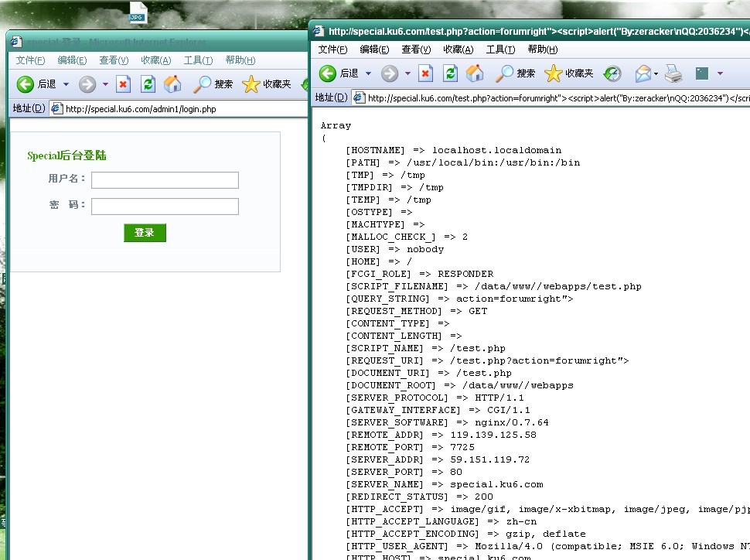Screen dimensions: 750x560
Task: Click the [REMOTE_PORT] => 7725 line
Action: pos(410,447)
